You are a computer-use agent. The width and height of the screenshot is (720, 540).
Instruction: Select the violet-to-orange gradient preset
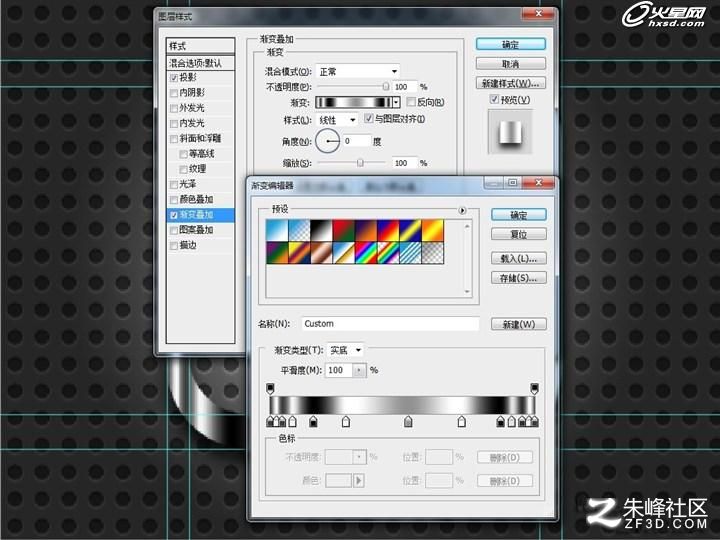[366, 231]
